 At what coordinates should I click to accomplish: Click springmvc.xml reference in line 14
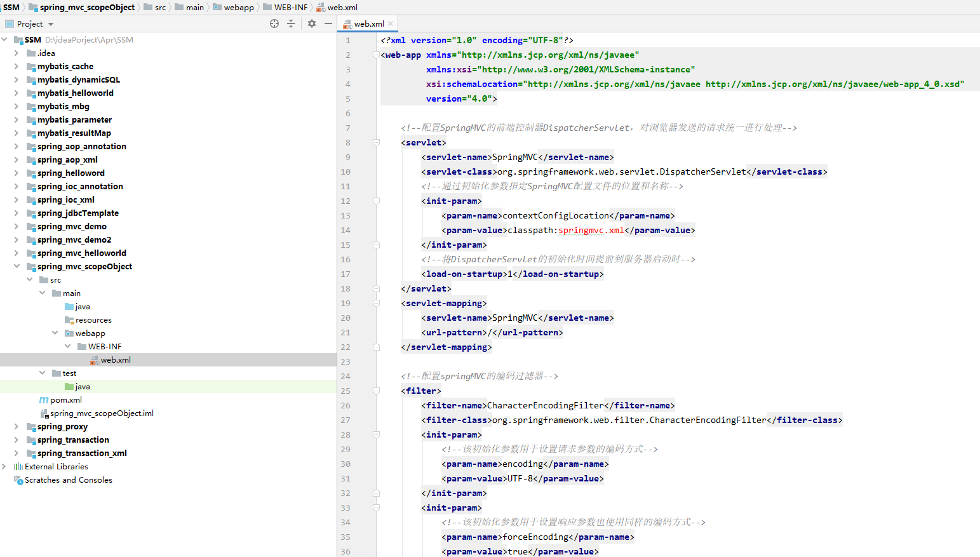(591, 230)
